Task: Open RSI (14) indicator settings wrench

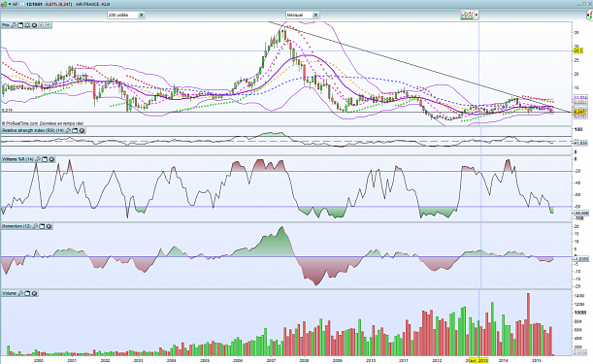Action: [x=68, y=130]
